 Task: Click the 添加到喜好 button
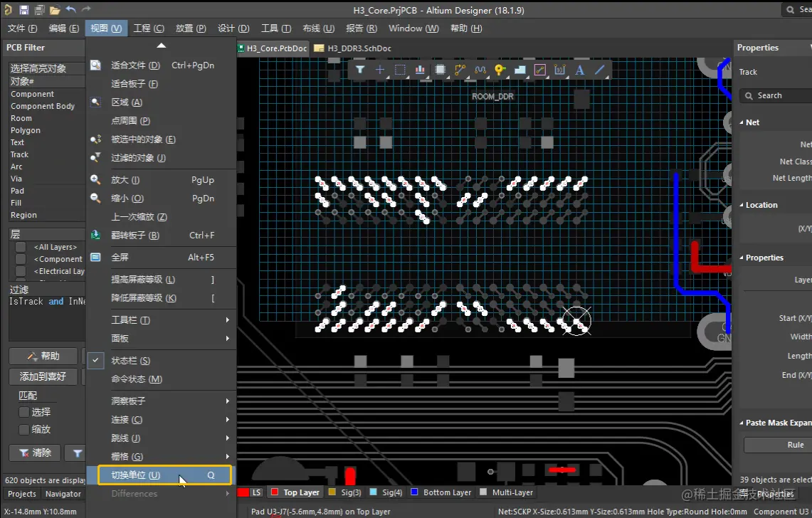pos(43,376)
